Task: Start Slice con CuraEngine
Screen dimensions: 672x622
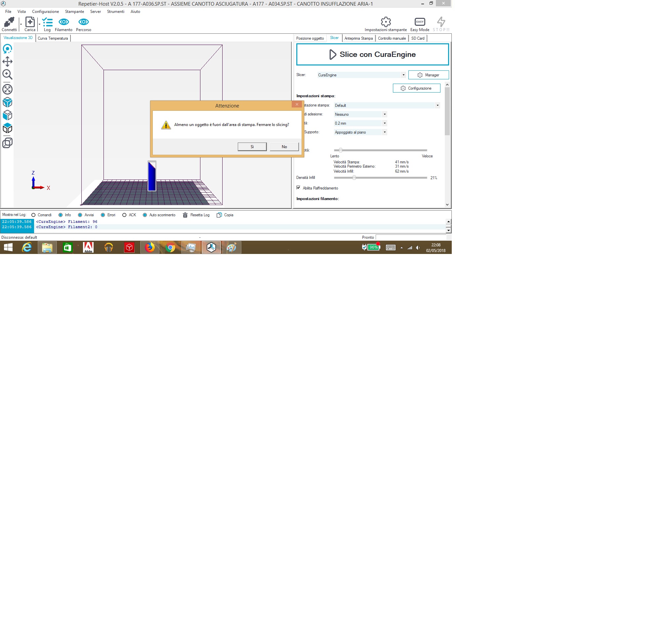Action: click(x=372, y=55)
